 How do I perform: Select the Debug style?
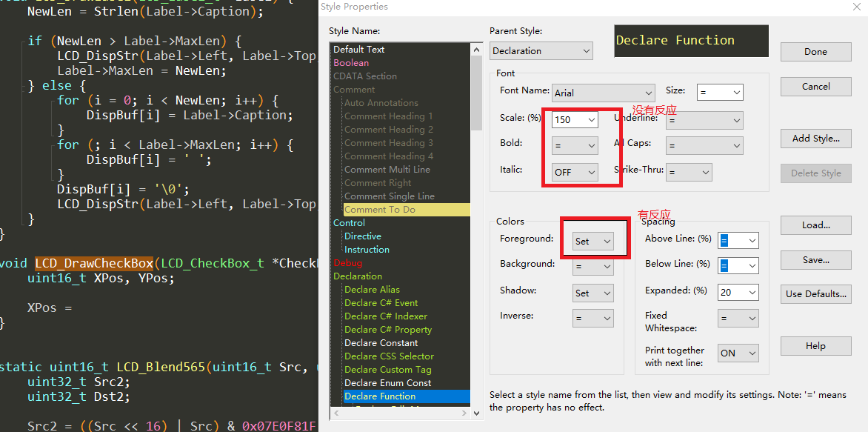click(x=347, y=262)
